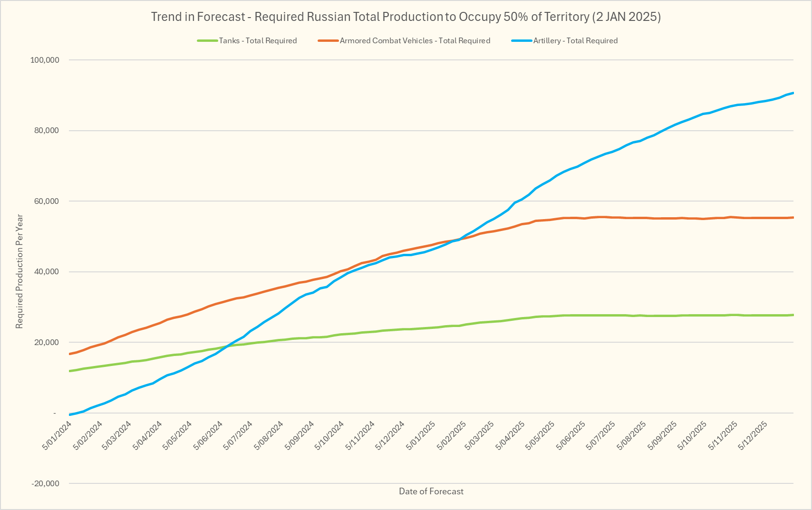Click the 100,000 y-axis tick label
The height and width of the screenshot is (510, 812).
pyautogui.click(x=45, y=60)
